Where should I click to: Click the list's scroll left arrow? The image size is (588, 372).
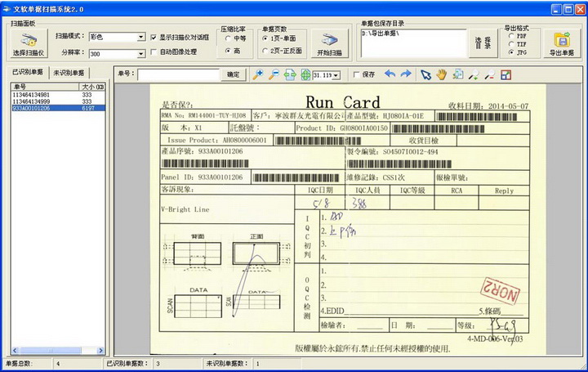pos(15,350)
